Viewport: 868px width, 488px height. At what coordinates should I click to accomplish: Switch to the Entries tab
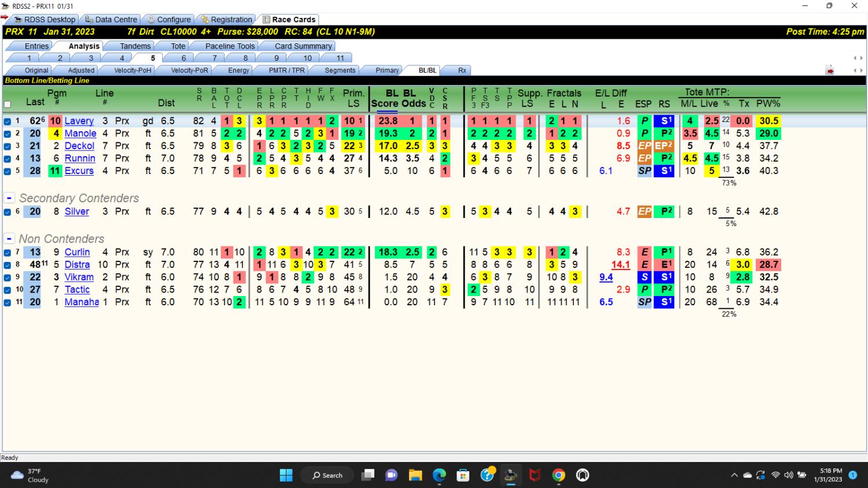(36, 46)
